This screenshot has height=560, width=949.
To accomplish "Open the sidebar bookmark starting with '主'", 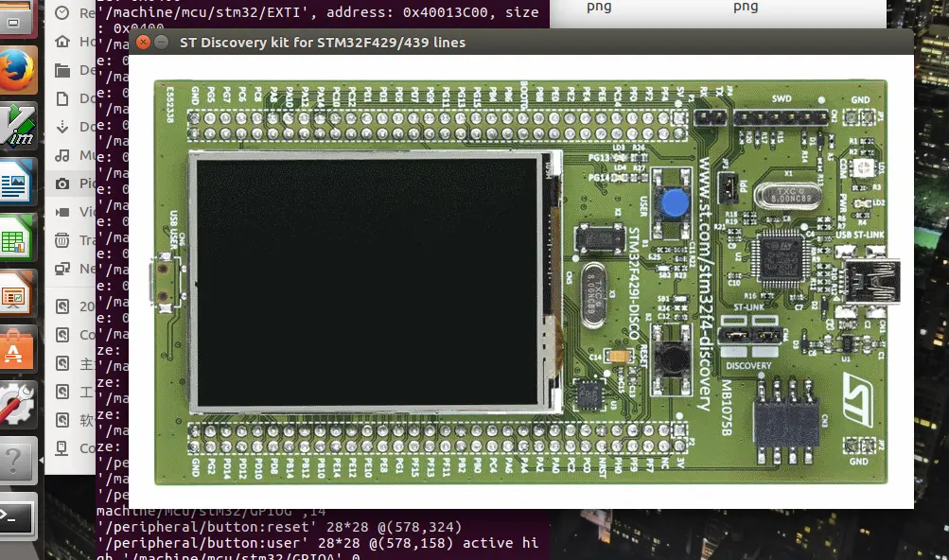I will point(70,363).
